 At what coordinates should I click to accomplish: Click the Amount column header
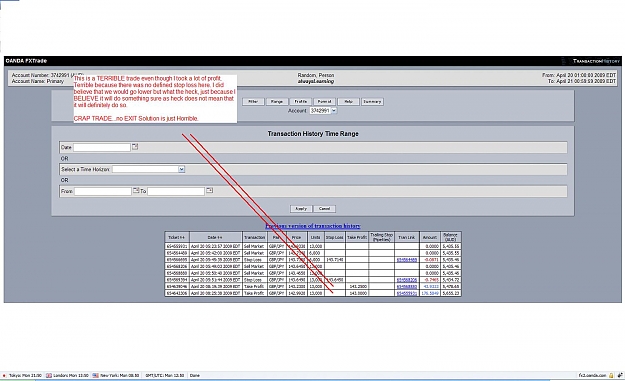coord(430,237)
